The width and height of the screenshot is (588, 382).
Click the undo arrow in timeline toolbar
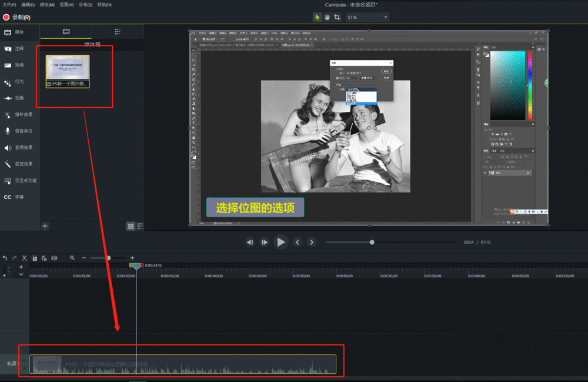[x=5, y=258]
